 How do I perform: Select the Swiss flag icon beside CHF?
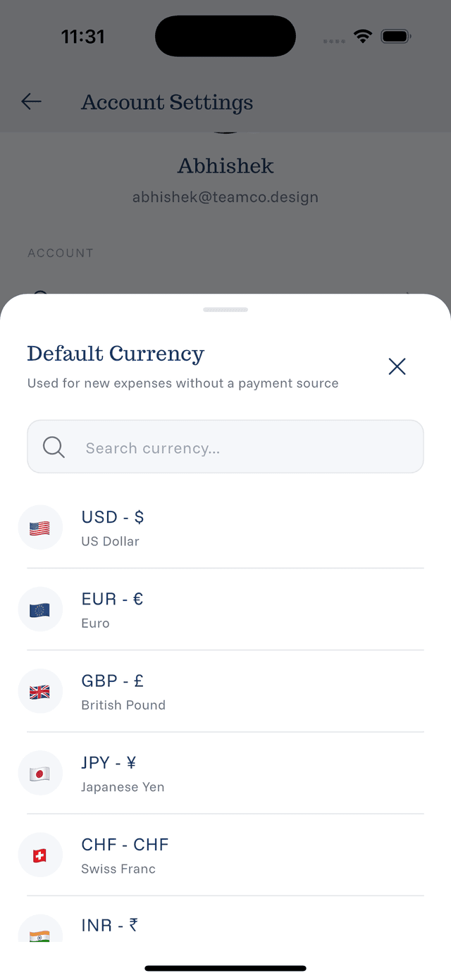(40, 855)
